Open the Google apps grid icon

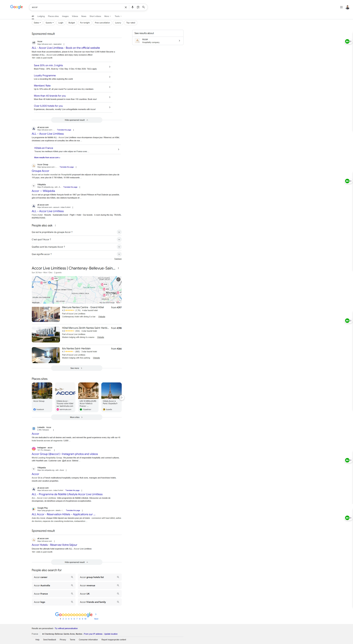coord(341,7)
